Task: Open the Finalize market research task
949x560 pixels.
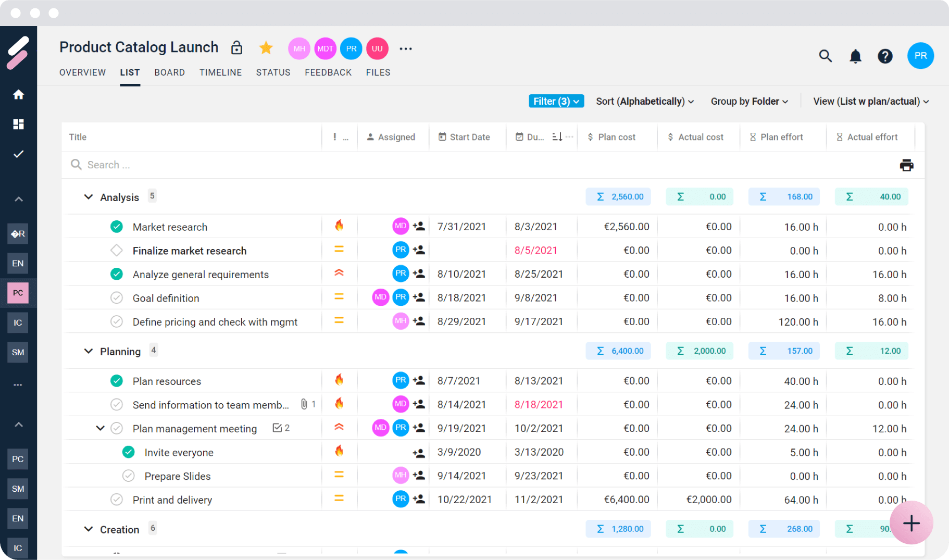Action: pyautogui.click(x=190, y=251)
